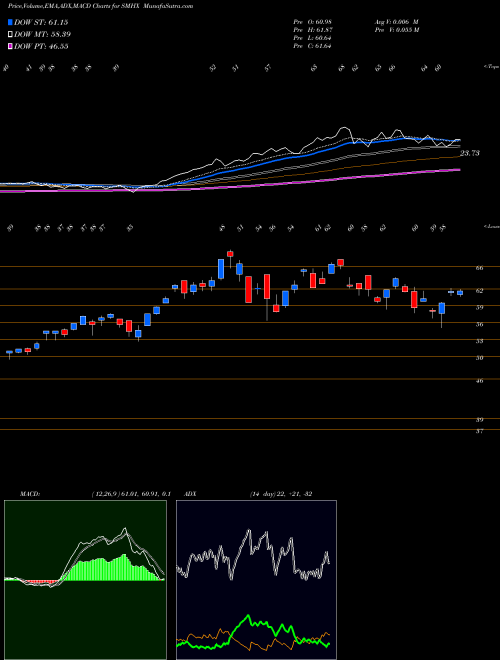The image size is (500, 660).
Task: Click the previous close value 'Pre C: 61.64'
Action: point(312,46)
